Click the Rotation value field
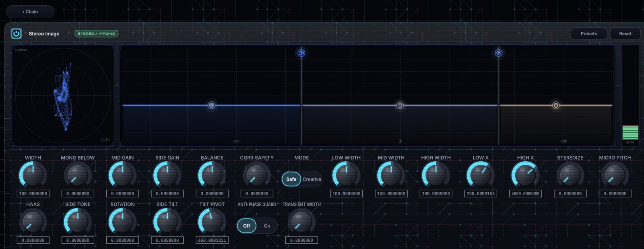Screen dimensions: 644x249 pos(122,240)
